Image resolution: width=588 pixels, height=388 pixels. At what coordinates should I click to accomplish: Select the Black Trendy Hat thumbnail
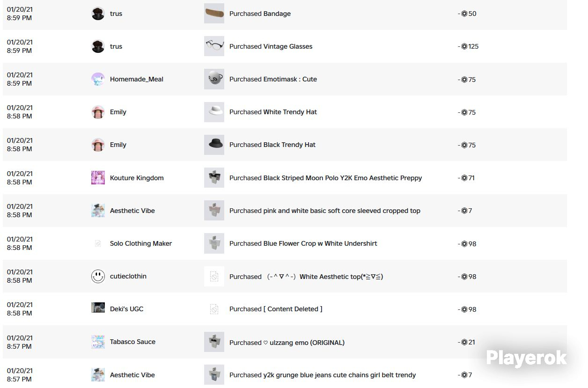coord(214,145)
